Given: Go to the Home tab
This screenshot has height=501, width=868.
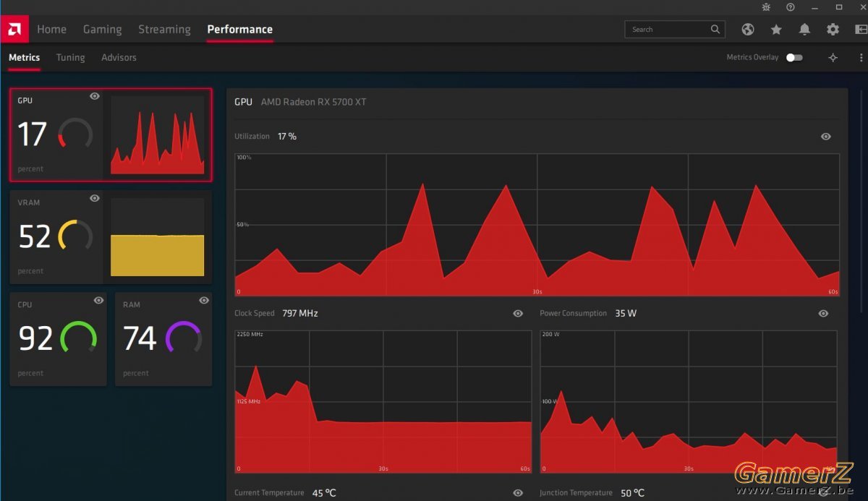Looking at the screenshot, I should point(51,30).
